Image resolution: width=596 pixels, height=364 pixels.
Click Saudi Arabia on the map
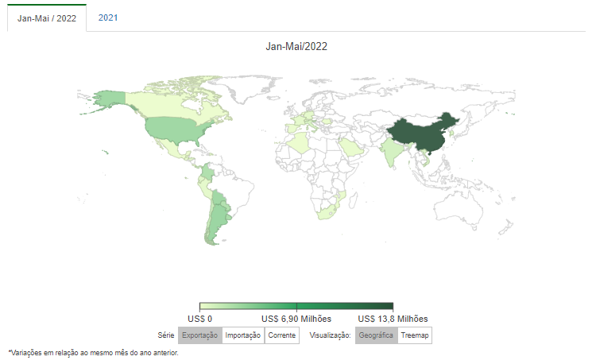(351, 147)
